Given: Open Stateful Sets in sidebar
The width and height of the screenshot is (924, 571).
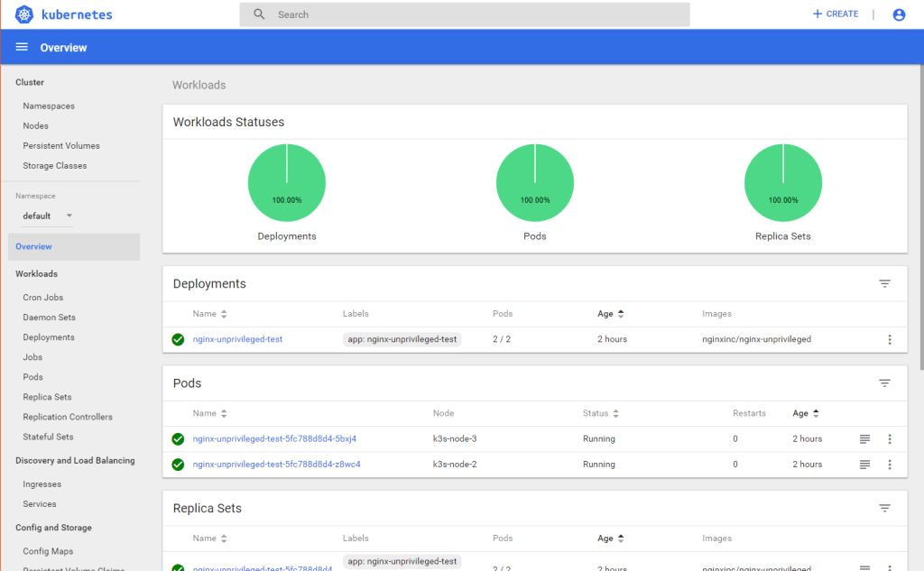Looking at the screenshot, I should 49,437.
